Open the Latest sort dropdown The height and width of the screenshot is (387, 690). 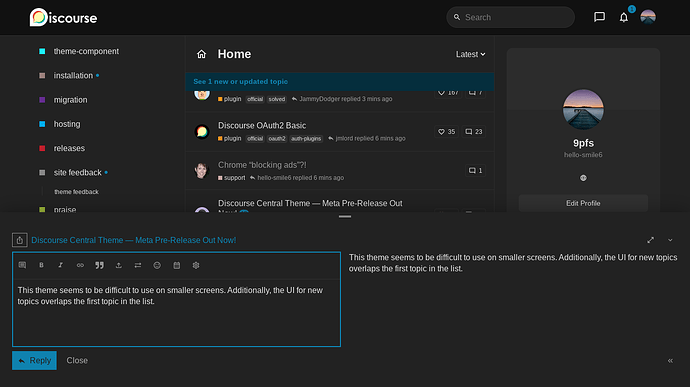click(470, 54)
